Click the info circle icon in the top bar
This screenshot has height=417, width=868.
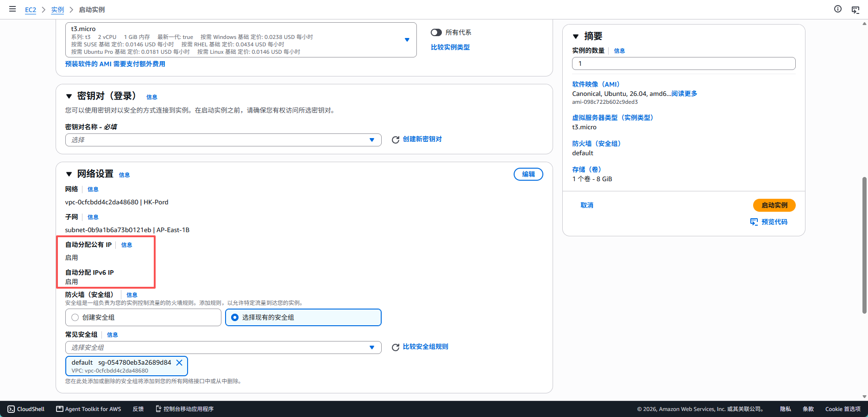click(x=838, y=9)
